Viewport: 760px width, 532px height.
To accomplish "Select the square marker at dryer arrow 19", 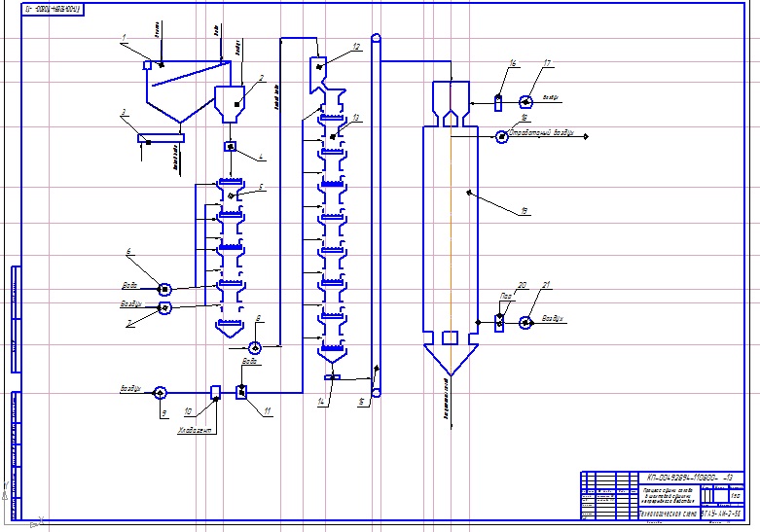I will point(469,193).
